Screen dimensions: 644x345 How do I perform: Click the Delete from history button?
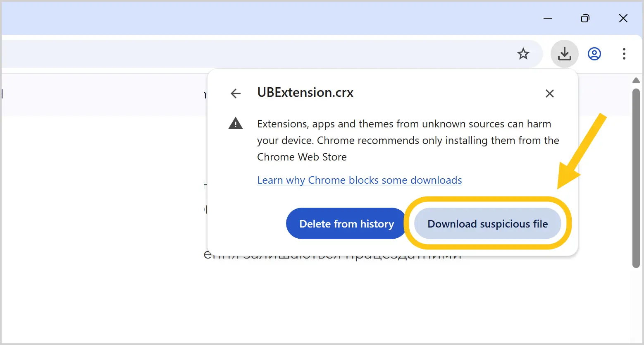coord(346,223)
